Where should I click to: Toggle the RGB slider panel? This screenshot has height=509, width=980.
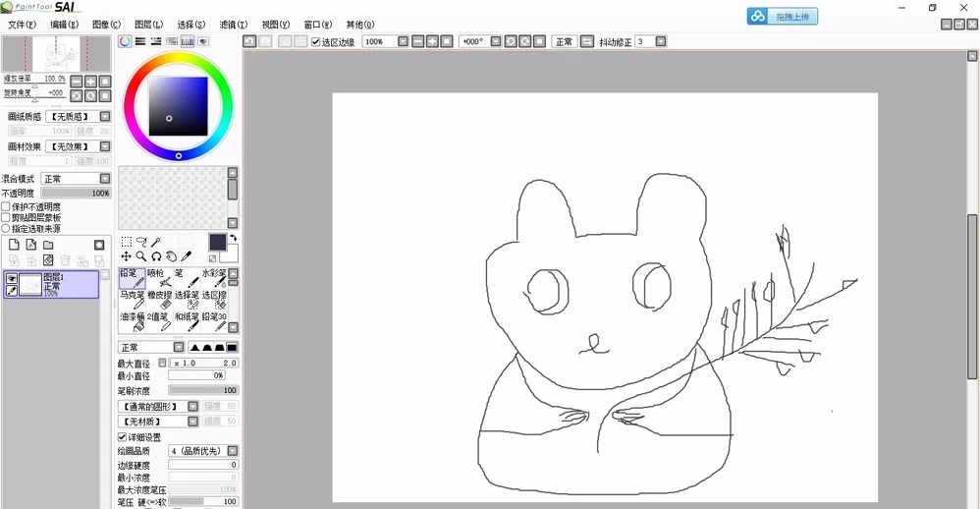pyautogui.click(x=140, y=41)
